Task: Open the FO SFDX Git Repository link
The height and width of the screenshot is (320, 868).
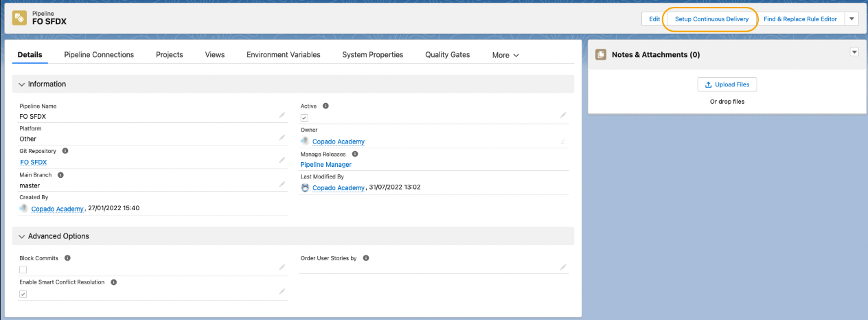Action: 34,162
